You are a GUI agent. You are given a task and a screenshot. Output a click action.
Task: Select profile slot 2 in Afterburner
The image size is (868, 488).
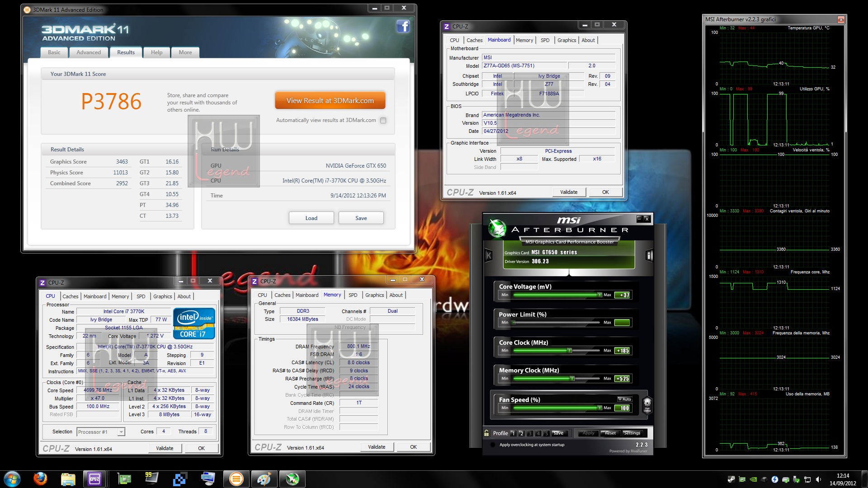pyautogui.click(x=521, y=433)
